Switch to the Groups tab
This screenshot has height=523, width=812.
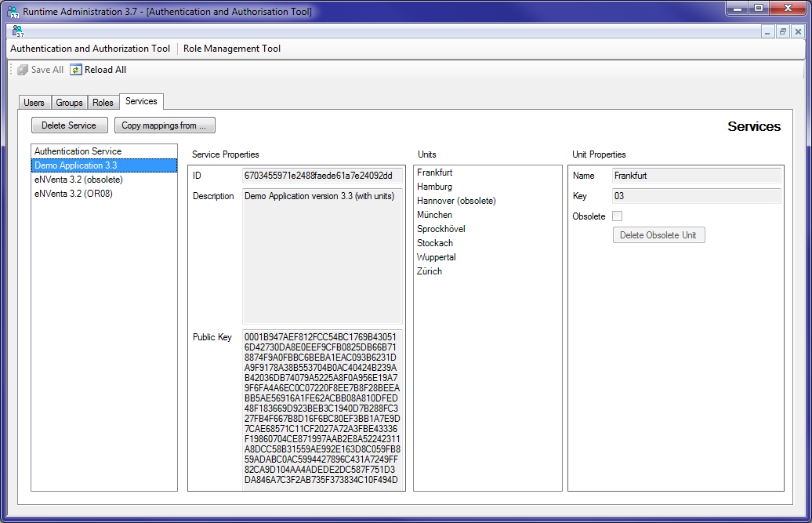pos(69,102)
